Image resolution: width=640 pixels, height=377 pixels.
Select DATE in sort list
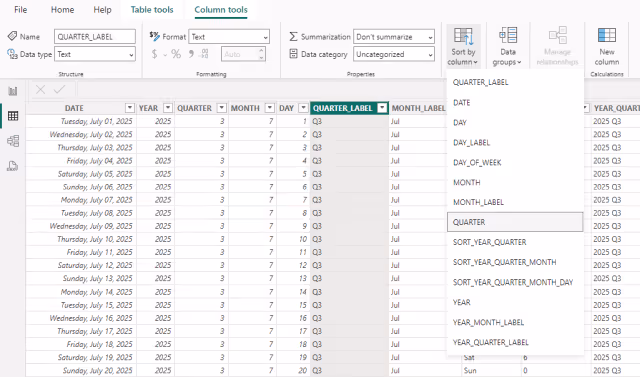(515, 102)
